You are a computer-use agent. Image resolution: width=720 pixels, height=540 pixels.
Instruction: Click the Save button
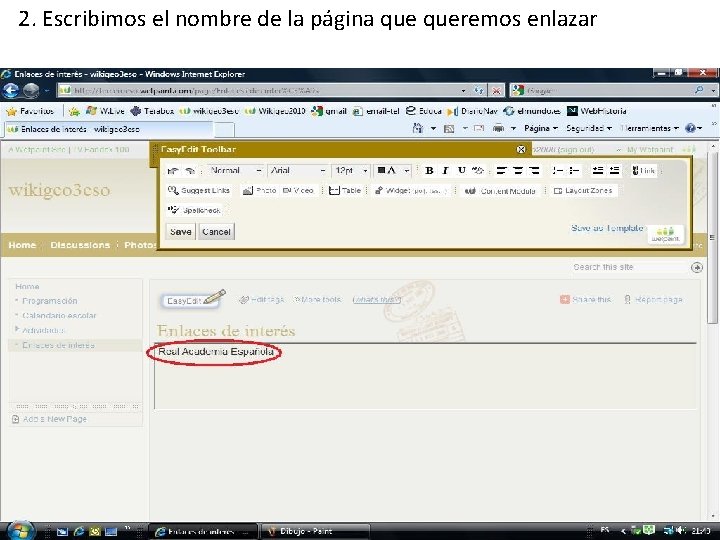(x=180, y=231)
